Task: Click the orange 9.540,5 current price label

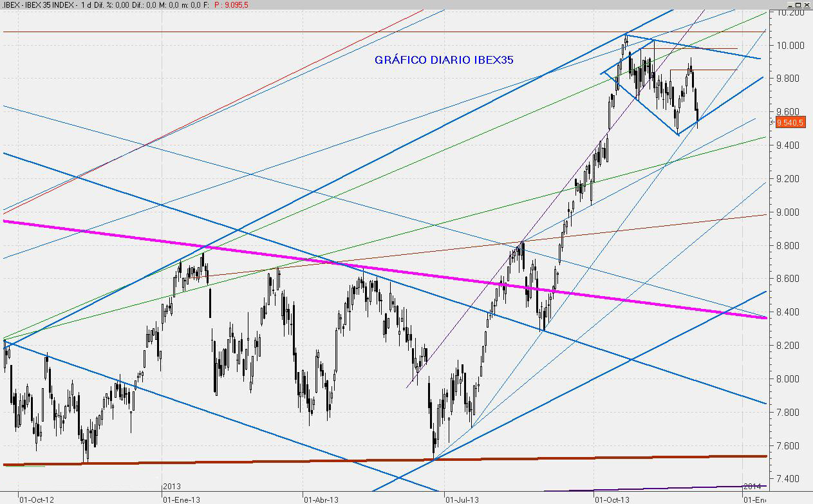Action: pyautogui.click(x=790, y=122)
